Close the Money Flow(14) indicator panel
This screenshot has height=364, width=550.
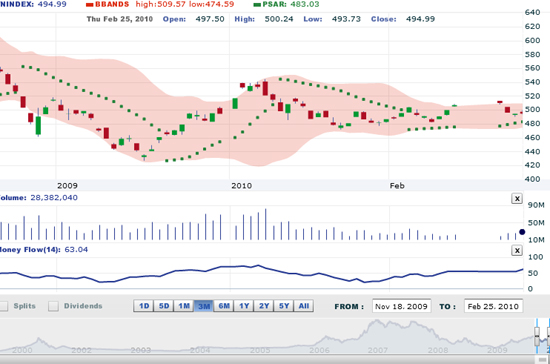tap(517, 250)
